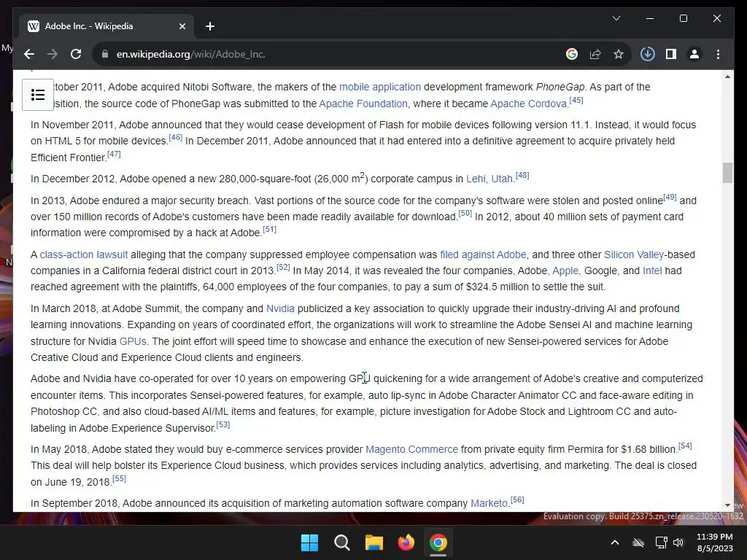The height and width of the screenshot is (560, 747).
Task: Jump to citation 45
Action: (576, 100)
